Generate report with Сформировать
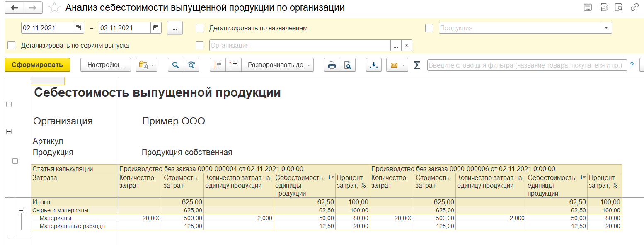Image resolution: width=644 pixels, height=245 pixels. pos(37,65)
